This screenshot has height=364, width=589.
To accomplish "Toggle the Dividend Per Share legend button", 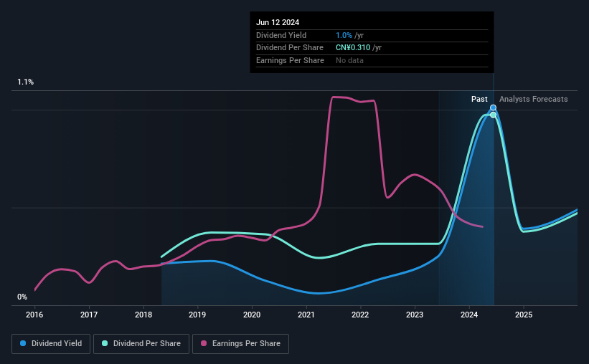I will (x=141, y=344).
